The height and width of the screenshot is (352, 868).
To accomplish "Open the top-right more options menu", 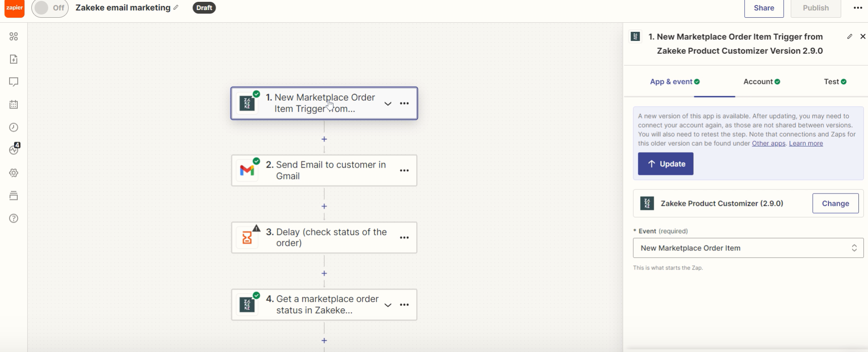I will 858,8.
